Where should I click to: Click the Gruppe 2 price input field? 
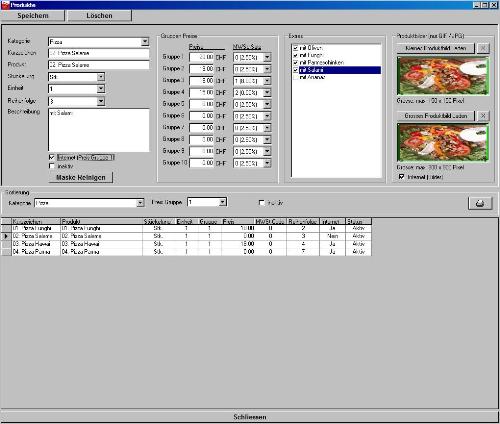(x=202, y=69)
